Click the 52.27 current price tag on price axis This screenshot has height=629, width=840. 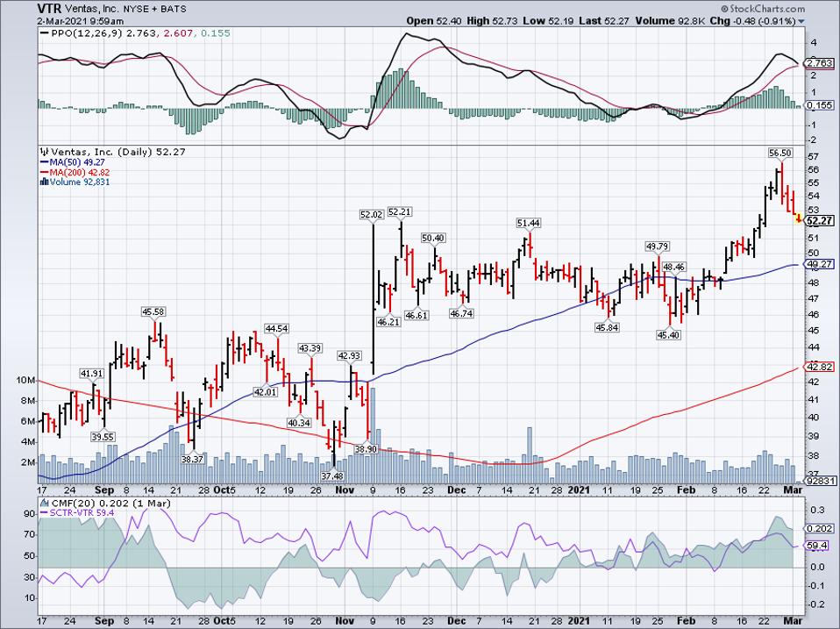pos(820,221)
